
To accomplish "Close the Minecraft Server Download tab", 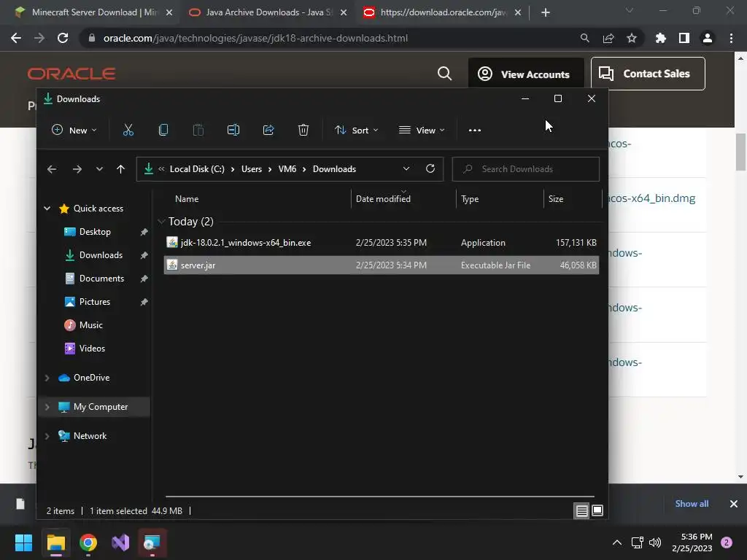I will (169, 12).
